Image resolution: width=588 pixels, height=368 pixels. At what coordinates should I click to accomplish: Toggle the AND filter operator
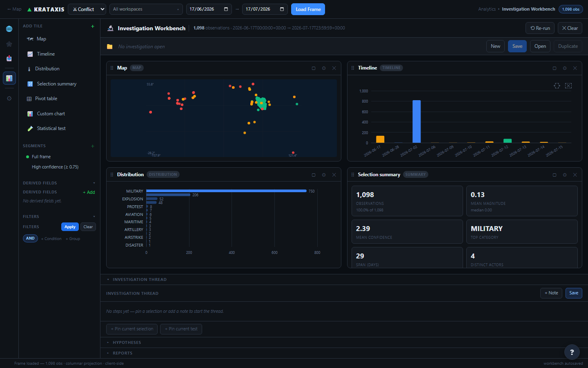pos(31,238)
